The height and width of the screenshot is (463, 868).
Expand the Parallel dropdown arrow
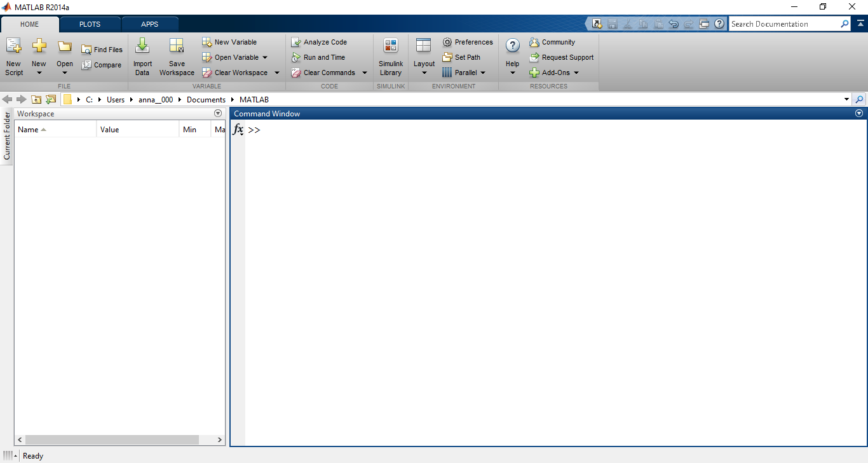pyautogui.click(x=483, y=73)
